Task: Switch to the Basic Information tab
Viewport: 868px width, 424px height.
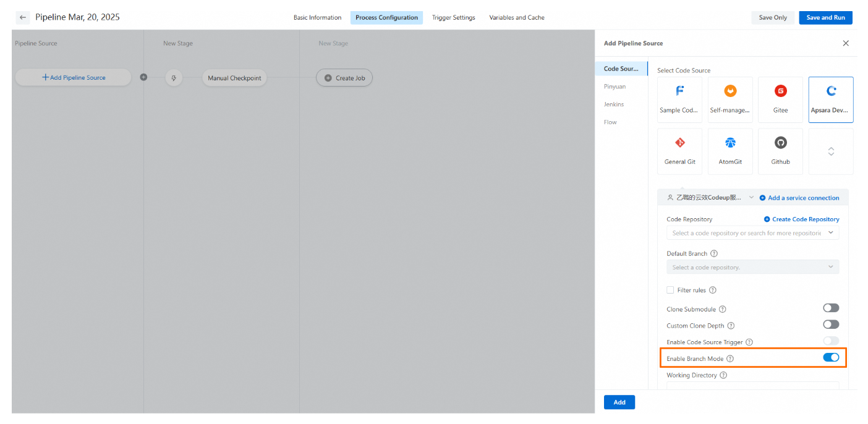Action: pos(317,17)
